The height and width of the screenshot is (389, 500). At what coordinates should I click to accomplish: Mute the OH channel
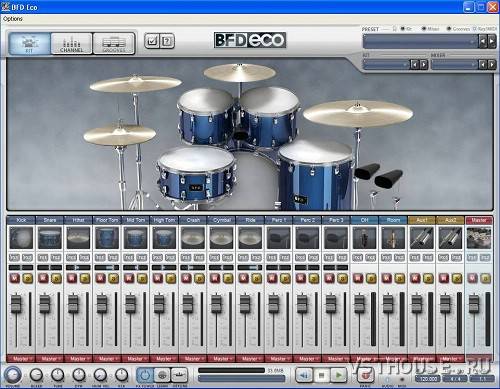pyautogui.click(x=358, y=278)
